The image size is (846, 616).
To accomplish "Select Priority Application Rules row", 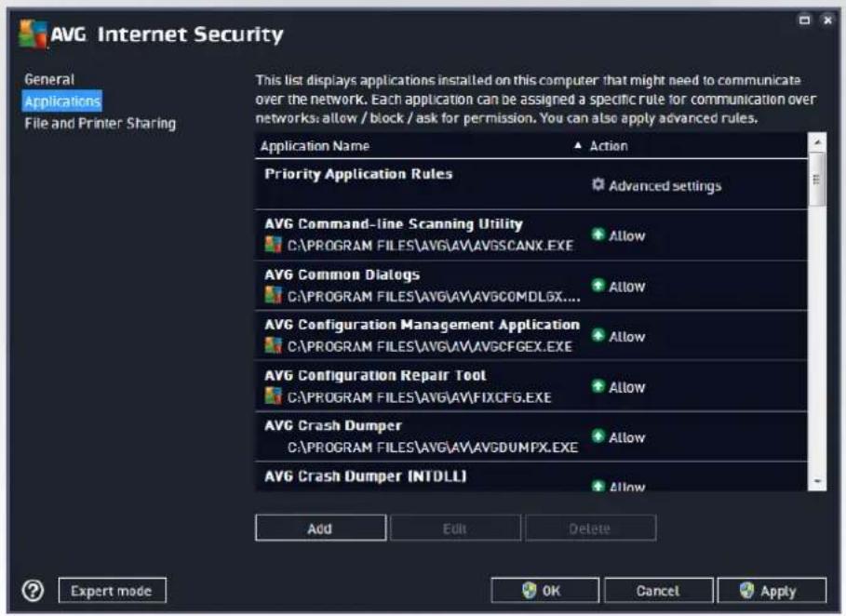I will [x=530, y=184].
